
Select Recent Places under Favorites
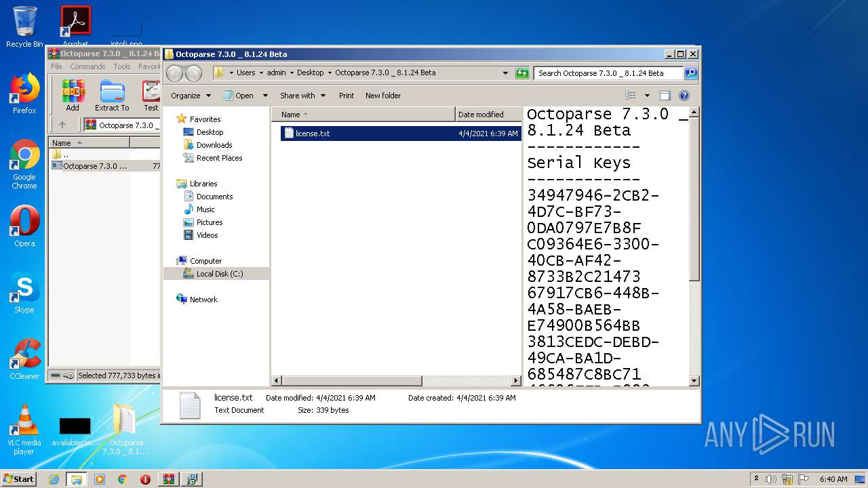(x=219, y=158)
